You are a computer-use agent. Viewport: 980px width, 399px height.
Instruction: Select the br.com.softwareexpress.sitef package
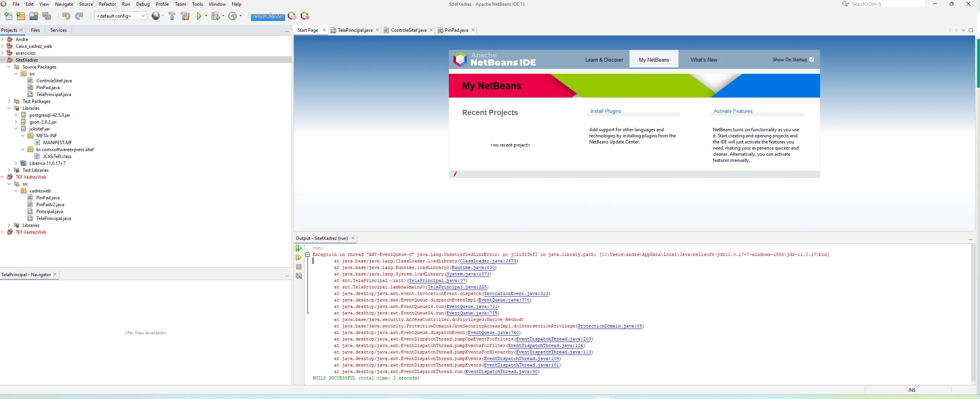tap(65, 150)
